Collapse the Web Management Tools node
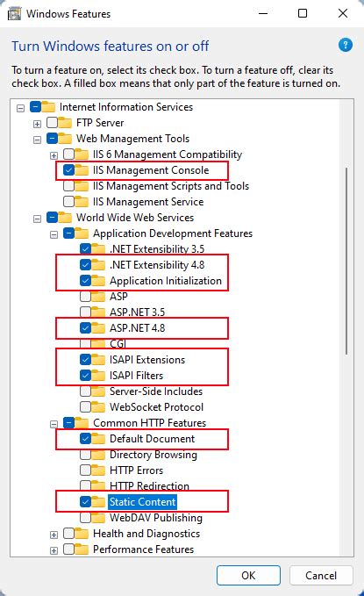The image size is (364, 596). (37, 140)
